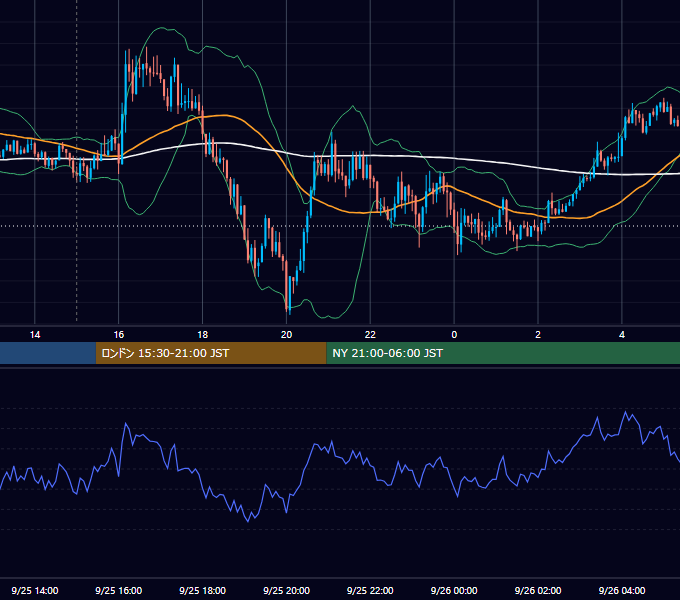The width and height of the screenshot is (680, 600).
Task: Click the 9/26 04:00 date label
Action: coord(622,590)
